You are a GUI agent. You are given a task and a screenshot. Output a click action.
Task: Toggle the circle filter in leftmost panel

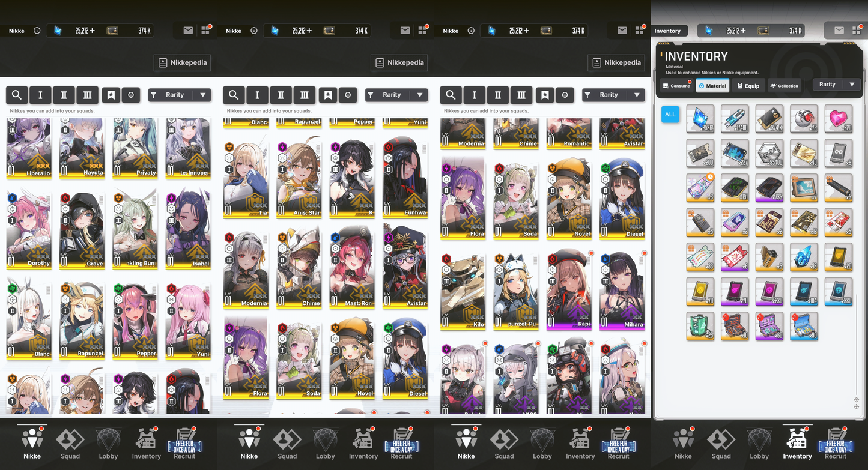[x=131, y=95]
